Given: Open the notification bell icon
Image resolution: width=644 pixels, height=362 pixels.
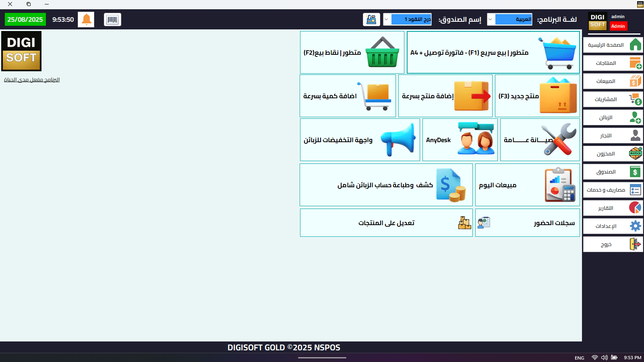Looking at the screenshot, I should tap(86, 19).
